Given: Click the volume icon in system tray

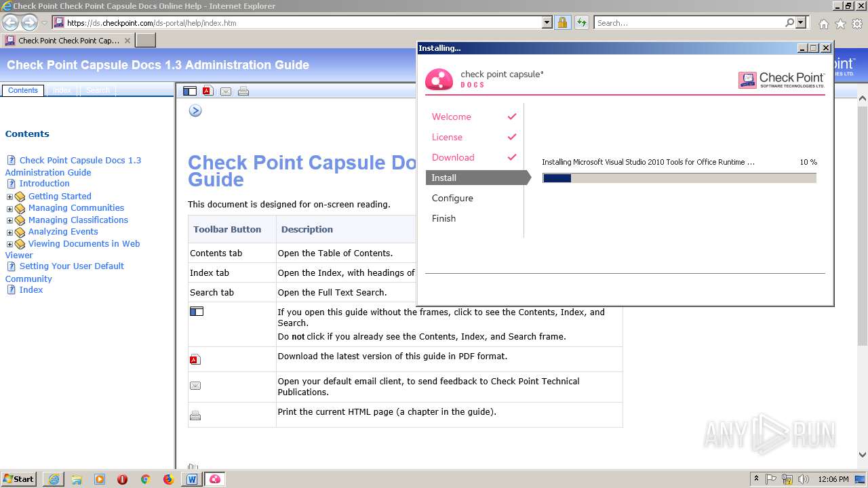Looking at the screenshot, I should tap(804, 479).
